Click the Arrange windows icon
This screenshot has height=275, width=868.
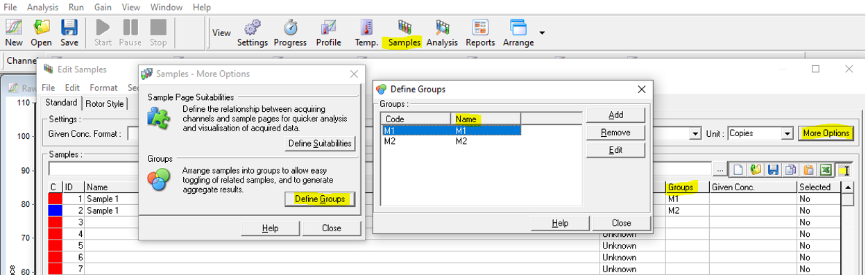tap(518, 33)
